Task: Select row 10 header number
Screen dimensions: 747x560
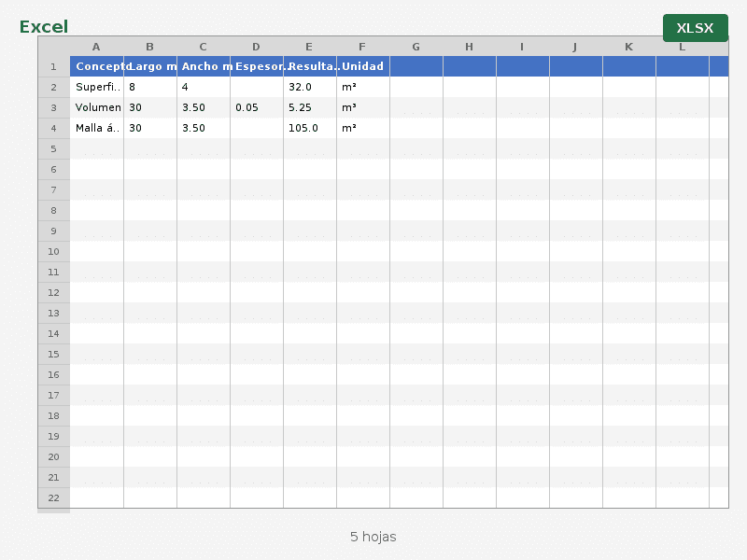Action: [54, 251]
